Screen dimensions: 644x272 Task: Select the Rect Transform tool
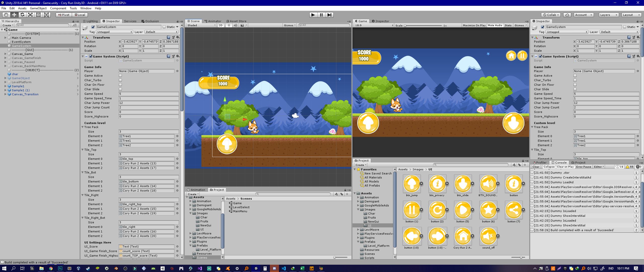38,15
